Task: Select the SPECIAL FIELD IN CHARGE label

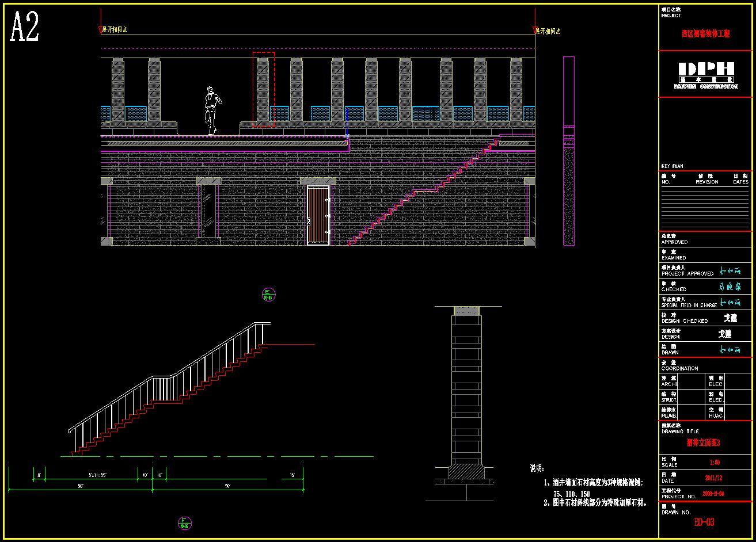Action: [x=689, y=306]
